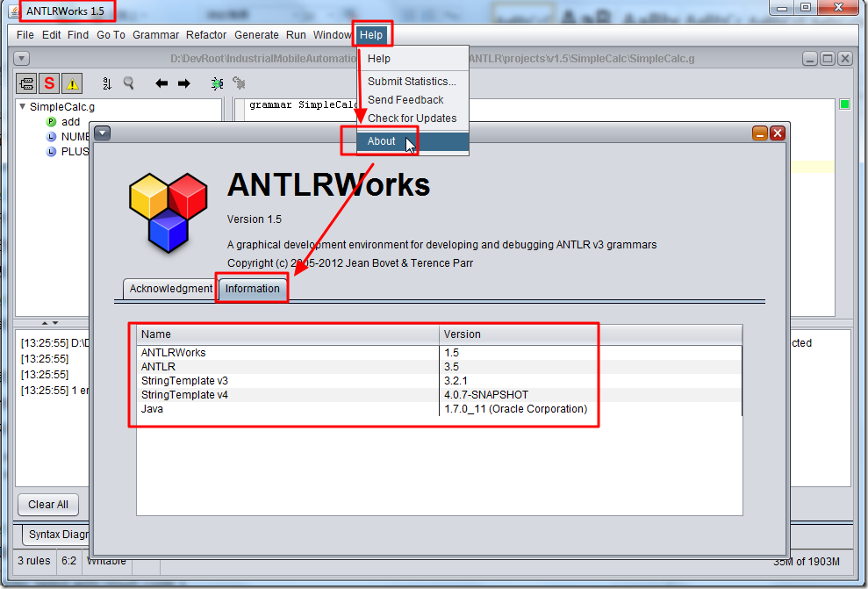Click the split-pane collapse arrows above the console

pyautogui.click(x=49, y=323)
